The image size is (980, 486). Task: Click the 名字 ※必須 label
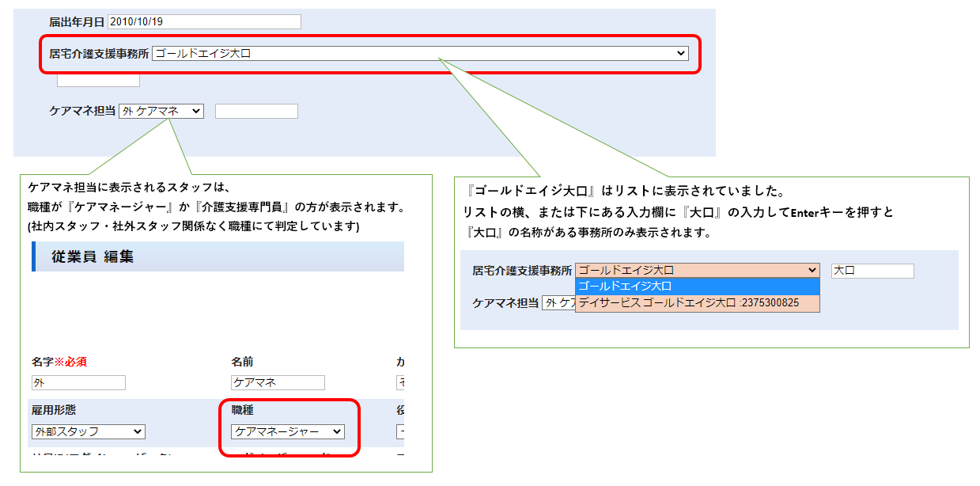click(59, 362)
